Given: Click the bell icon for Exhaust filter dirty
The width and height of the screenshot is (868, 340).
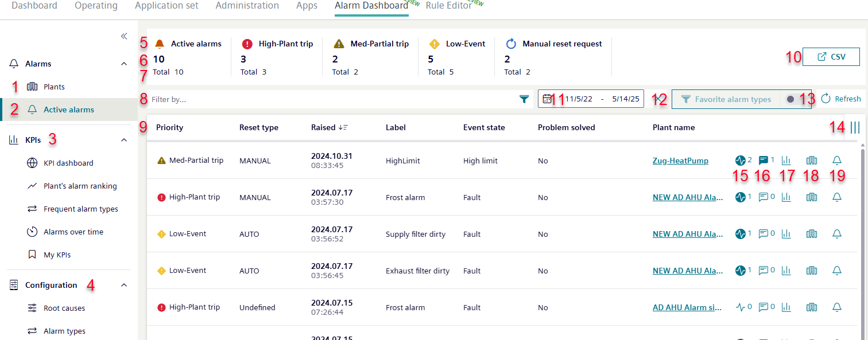Looking at the screenshot, I should 837,271.
